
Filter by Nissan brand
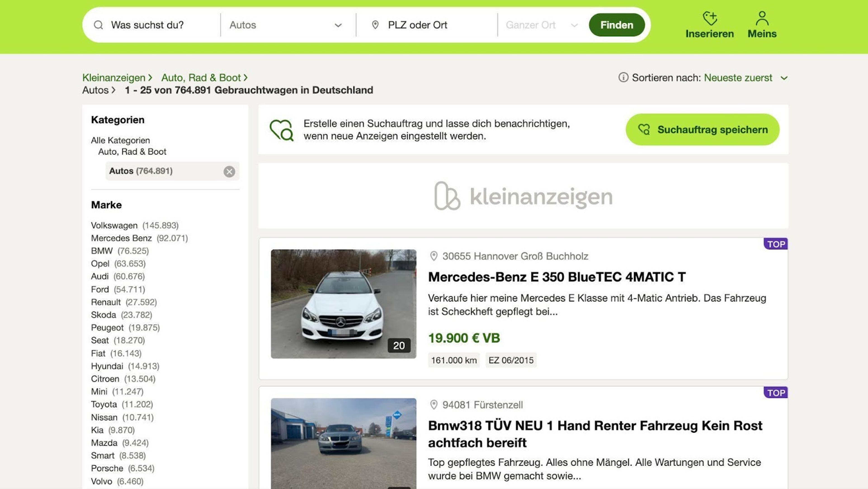pyautogui.click(x=104, y=418)
